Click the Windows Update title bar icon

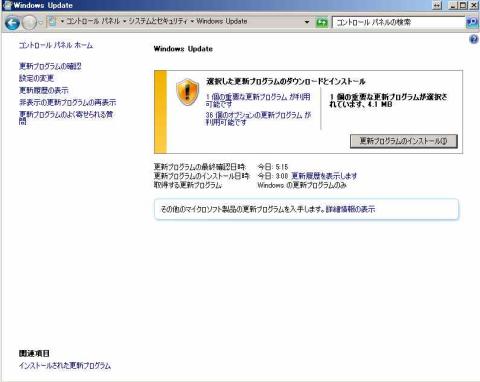[7, 5]
